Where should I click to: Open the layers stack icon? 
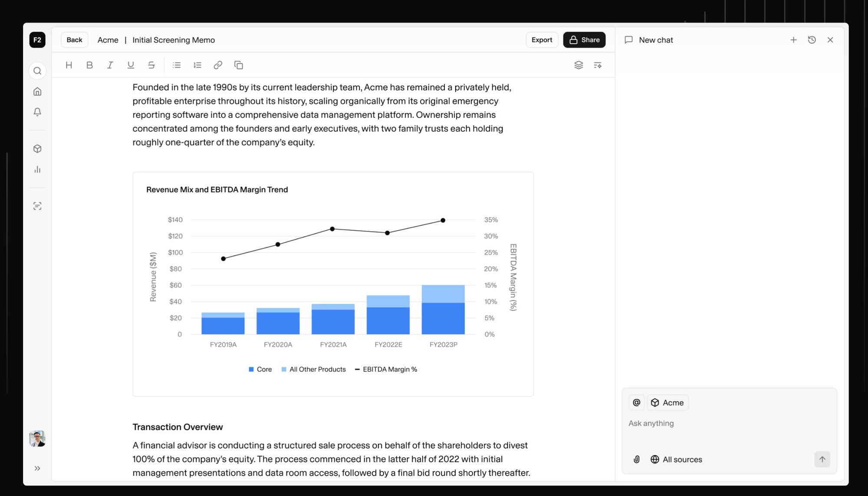579,65
